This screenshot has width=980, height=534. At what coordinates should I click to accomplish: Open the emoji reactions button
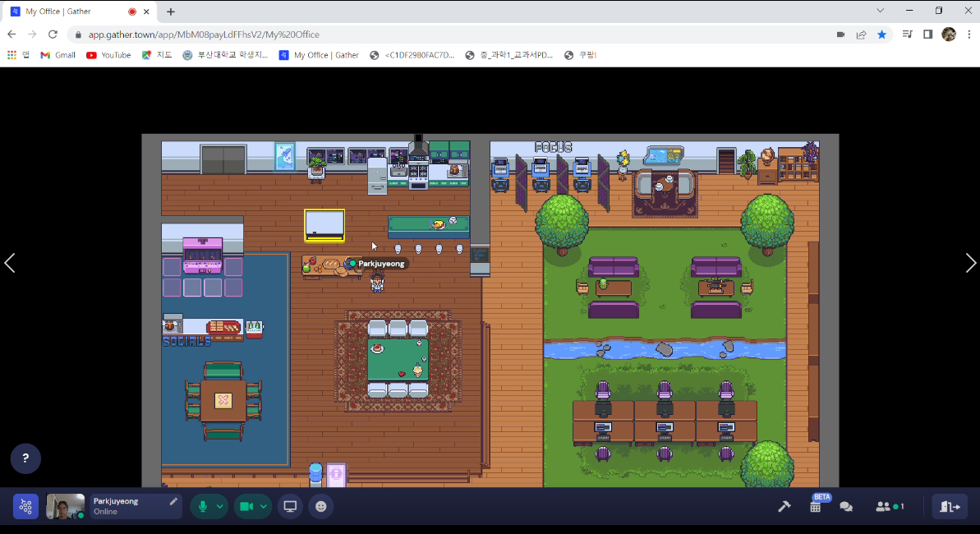tap(320, 507)
